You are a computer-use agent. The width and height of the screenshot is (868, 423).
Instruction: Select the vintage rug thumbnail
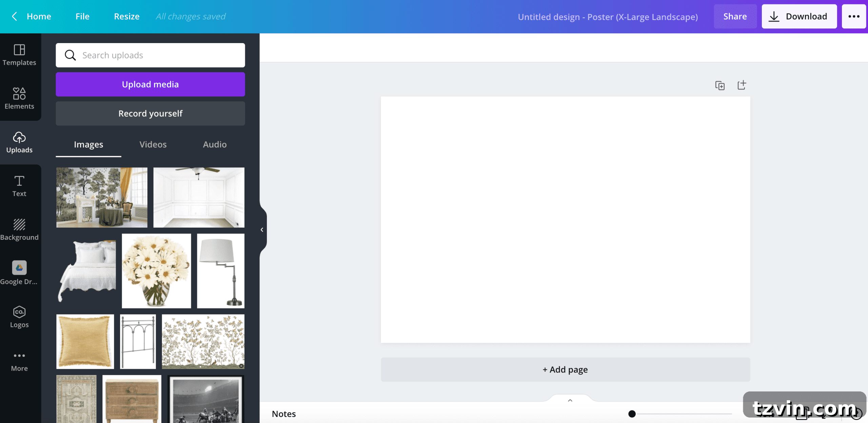[76, 399]
